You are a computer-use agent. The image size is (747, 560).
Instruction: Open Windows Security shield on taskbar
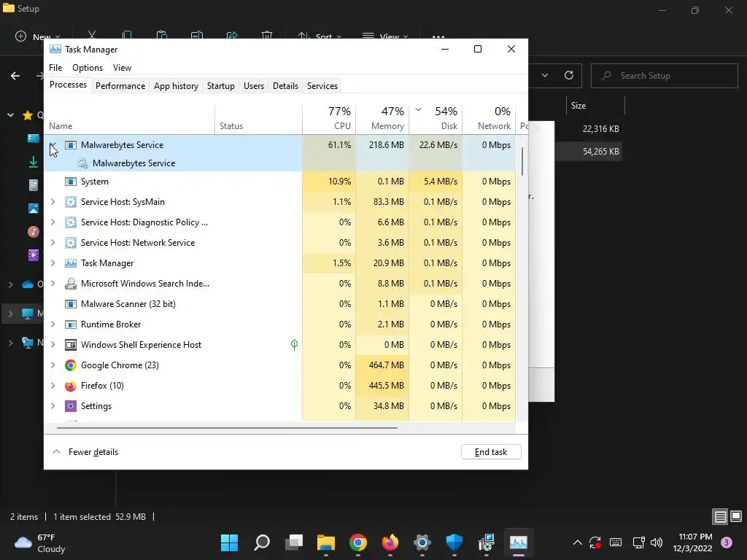click(x=454, y=542)
